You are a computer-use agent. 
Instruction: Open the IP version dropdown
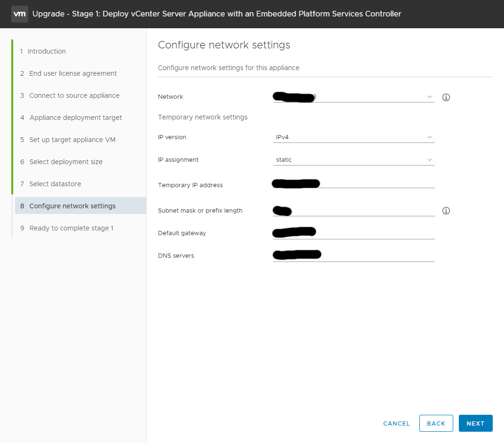tap(354, 137)
